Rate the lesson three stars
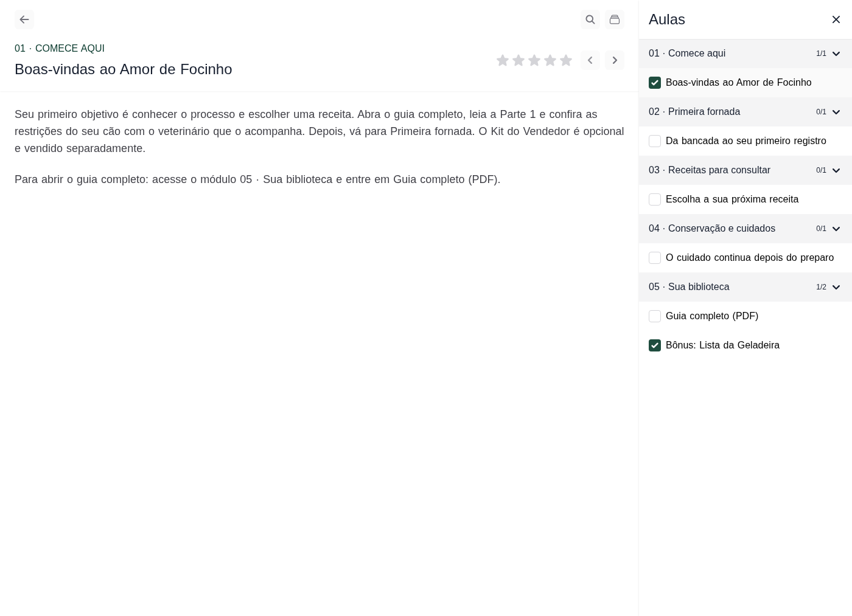Viewport: 852px width, 616px height. coord(534,60)
